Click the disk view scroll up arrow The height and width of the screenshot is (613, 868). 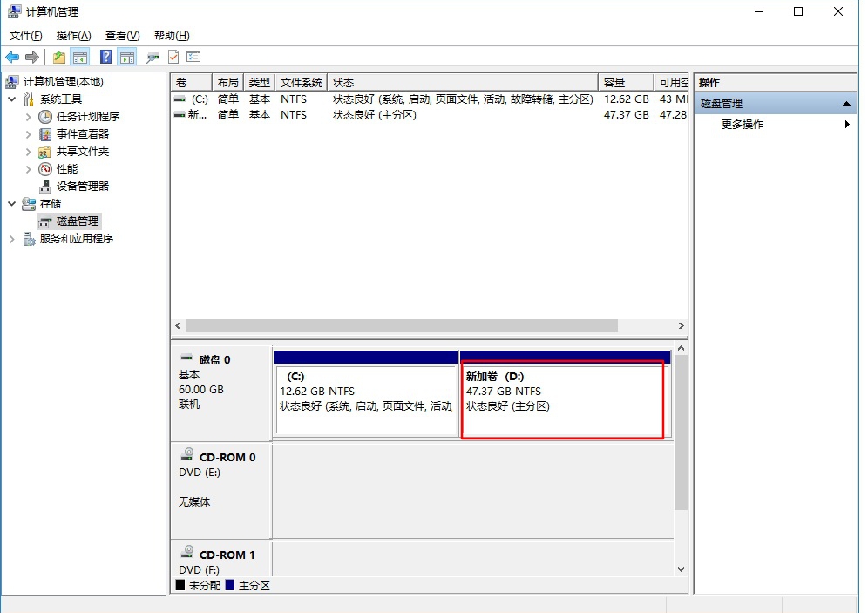[x=681, y=348]
